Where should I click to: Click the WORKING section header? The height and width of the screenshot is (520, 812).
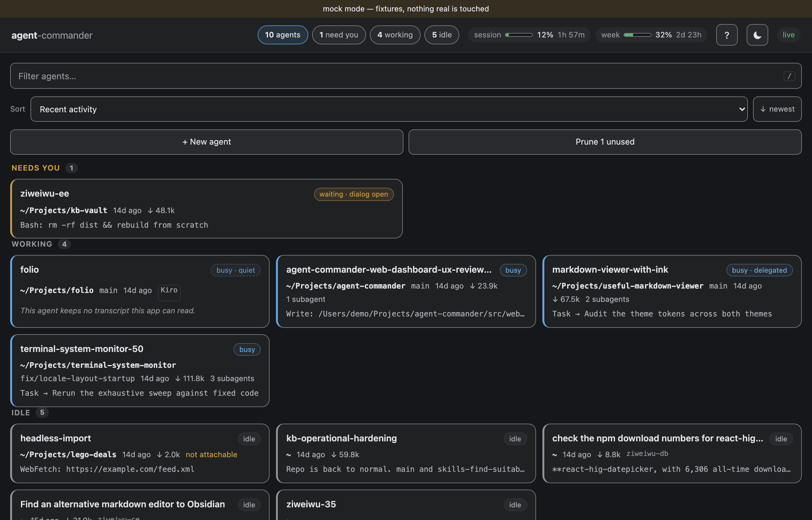[32, 244]
